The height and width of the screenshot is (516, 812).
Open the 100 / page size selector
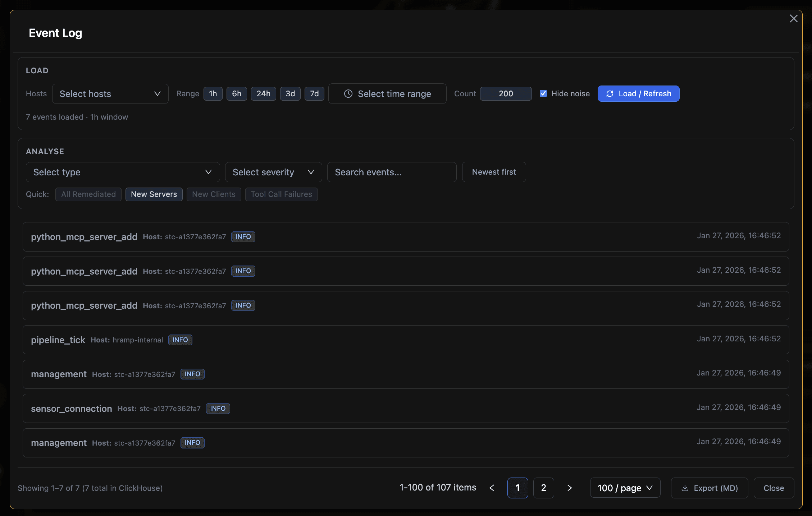(x=625, y=488)
